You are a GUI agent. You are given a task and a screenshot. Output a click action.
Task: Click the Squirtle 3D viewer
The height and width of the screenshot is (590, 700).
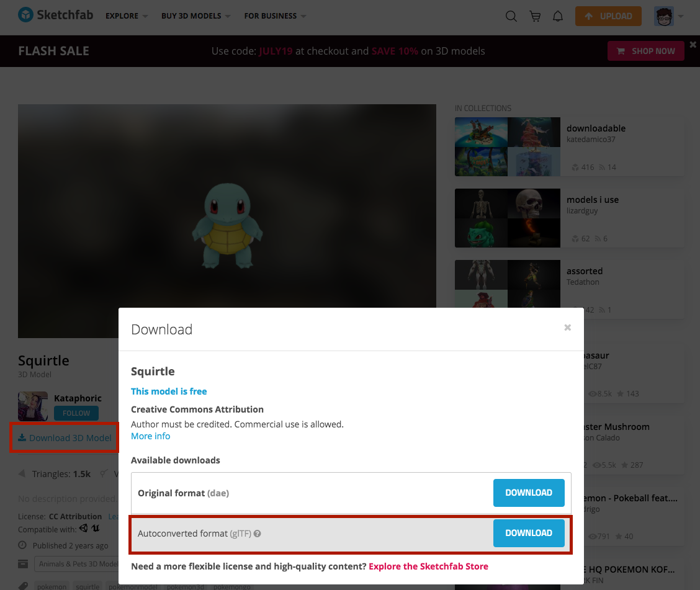[x=227, y=221]
